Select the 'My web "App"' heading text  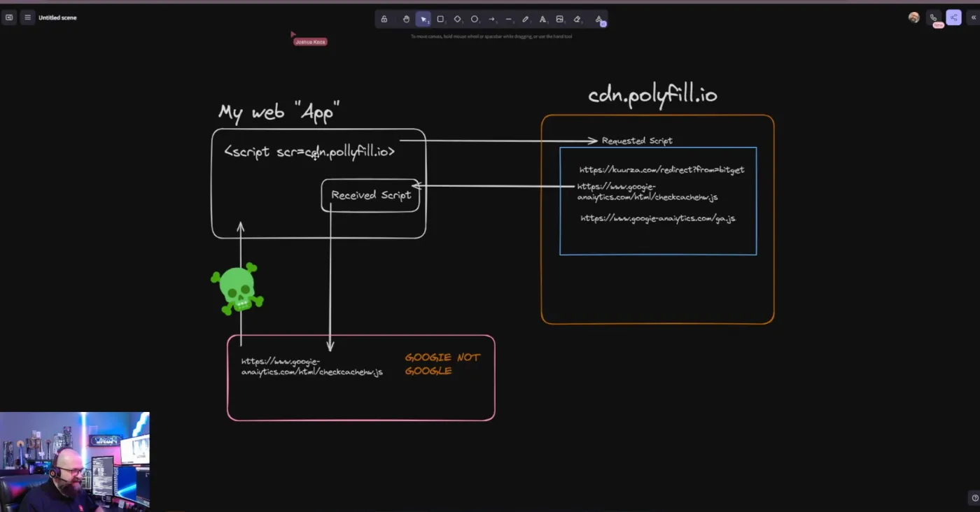[279, 112]
